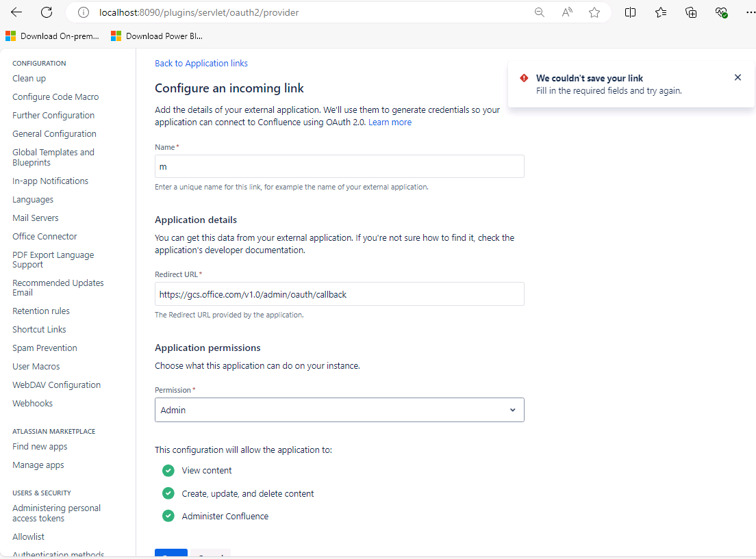
Task: Click the red error icon in notification
Action: pos(524,78)
